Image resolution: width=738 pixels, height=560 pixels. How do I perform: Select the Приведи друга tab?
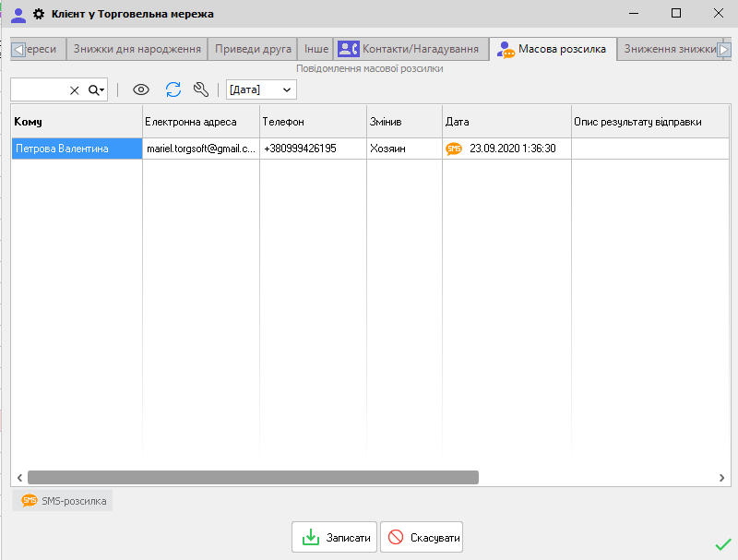[253, 49]
